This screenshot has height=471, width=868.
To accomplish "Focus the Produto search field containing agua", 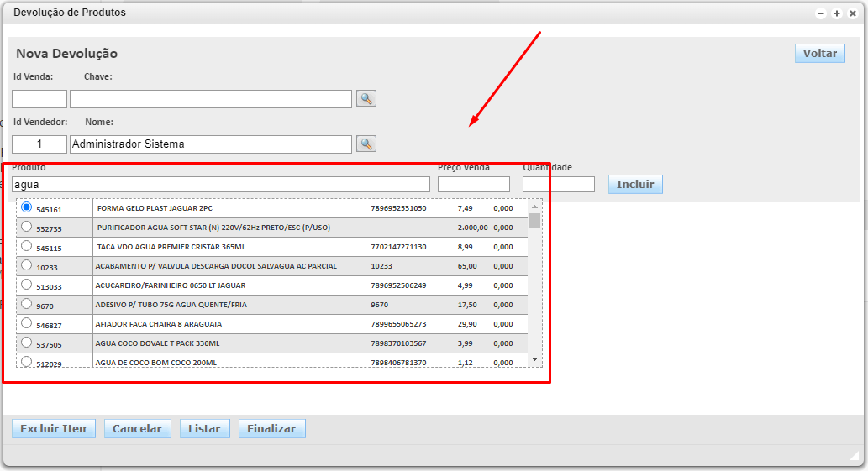I will tap(220, 184).
